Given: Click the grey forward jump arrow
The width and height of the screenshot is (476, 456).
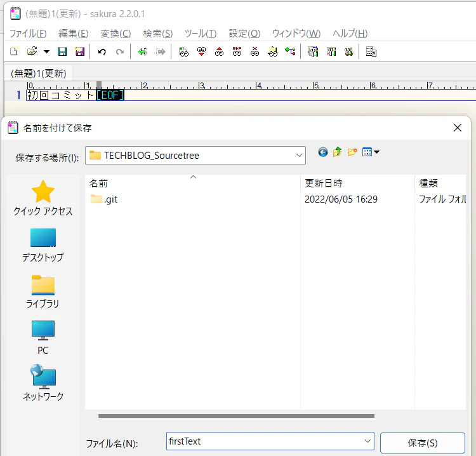Looking at the screenshot, I should point(161,51).
